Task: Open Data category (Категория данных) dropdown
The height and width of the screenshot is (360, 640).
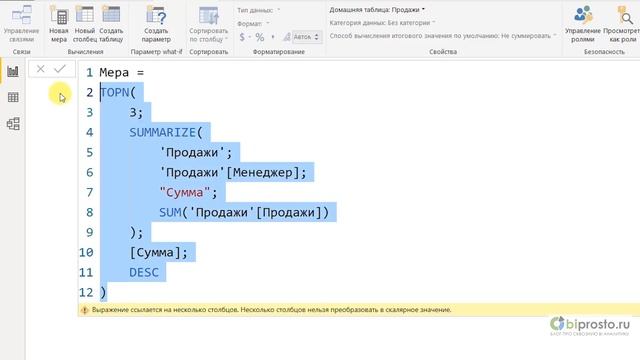Action: tap(382, 23)
